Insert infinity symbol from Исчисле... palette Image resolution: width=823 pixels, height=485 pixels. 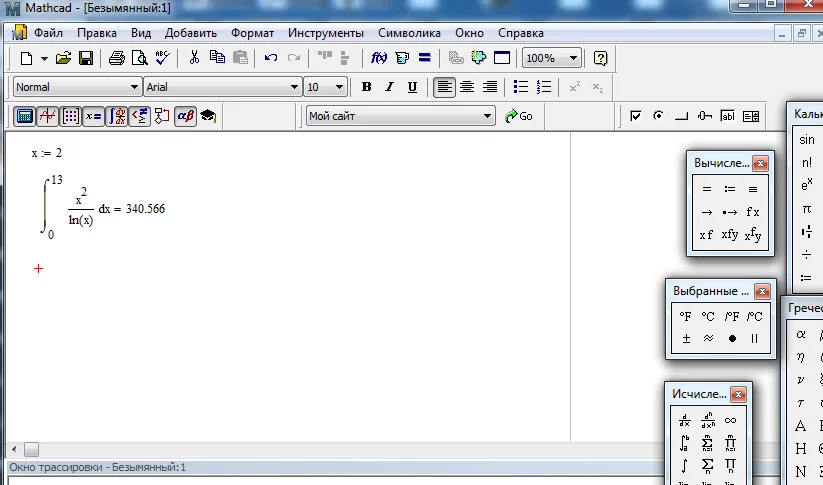[730, 420]
